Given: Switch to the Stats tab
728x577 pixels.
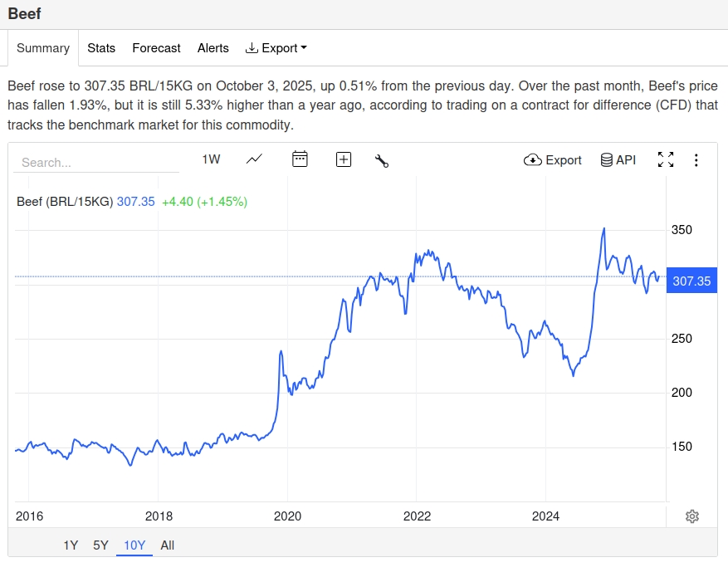Looking at the screenshot, I should 101,48.
